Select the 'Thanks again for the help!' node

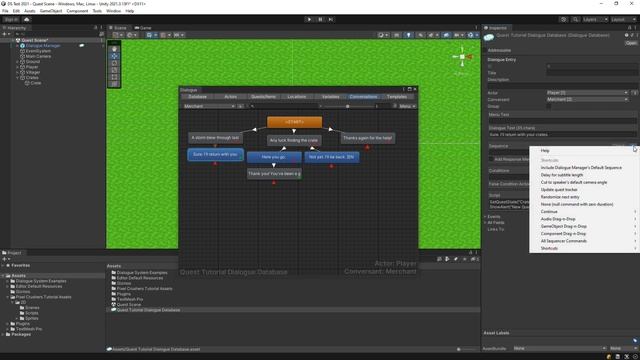point(367,138)
